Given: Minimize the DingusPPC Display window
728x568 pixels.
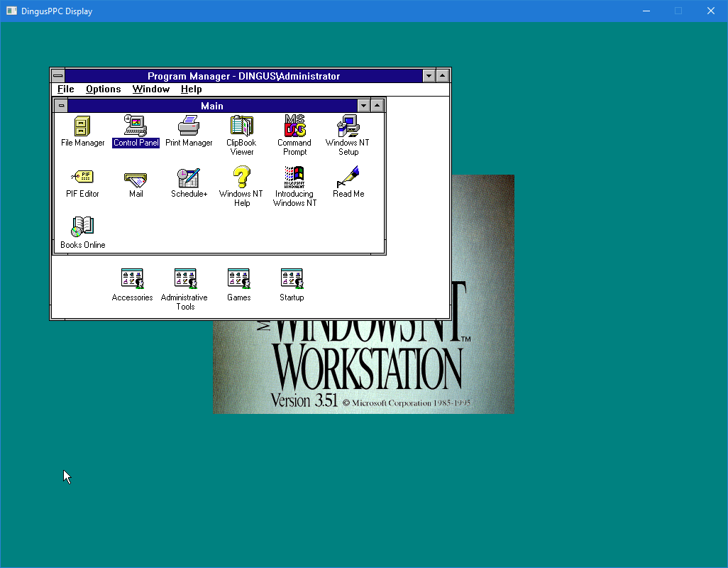Looking at the screenshot, I should 646,11.
